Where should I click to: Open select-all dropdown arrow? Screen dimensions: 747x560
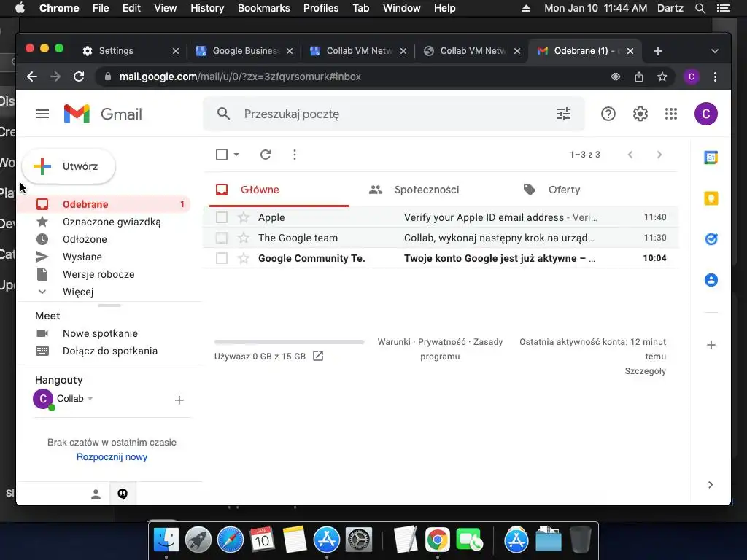[x=236, y=155]
